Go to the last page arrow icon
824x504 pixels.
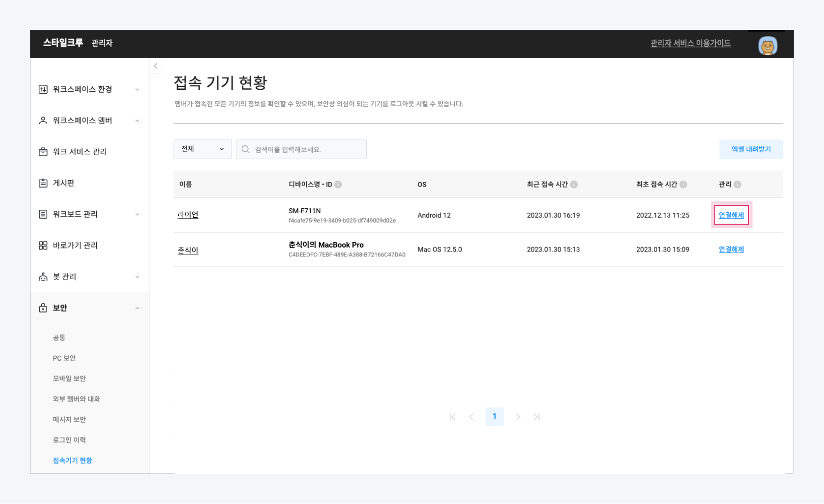point(537,417)
